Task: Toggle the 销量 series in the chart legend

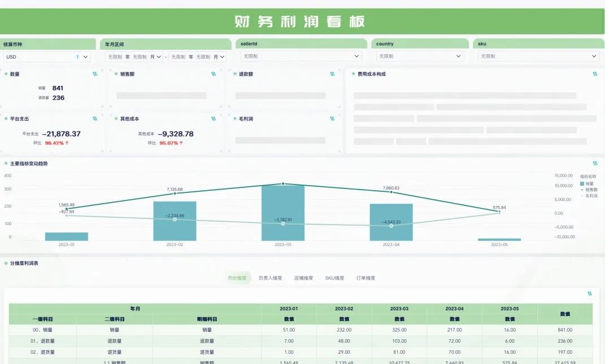Action: (589, 184)
